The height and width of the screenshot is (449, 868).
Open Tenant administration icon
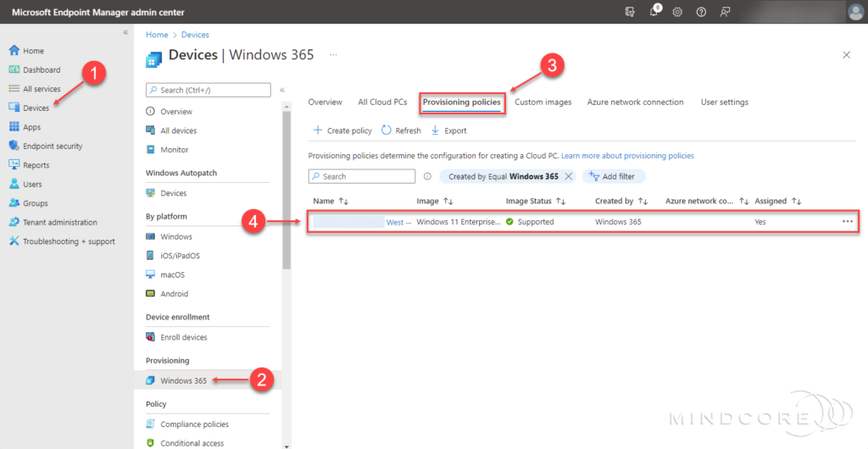(x=14, y=222)
